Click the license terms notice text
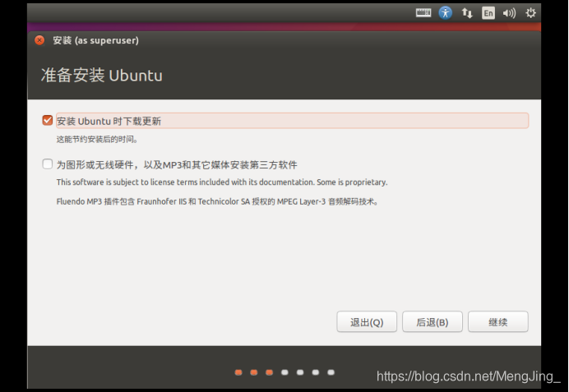Screen dimensions: 569x392 222,182
